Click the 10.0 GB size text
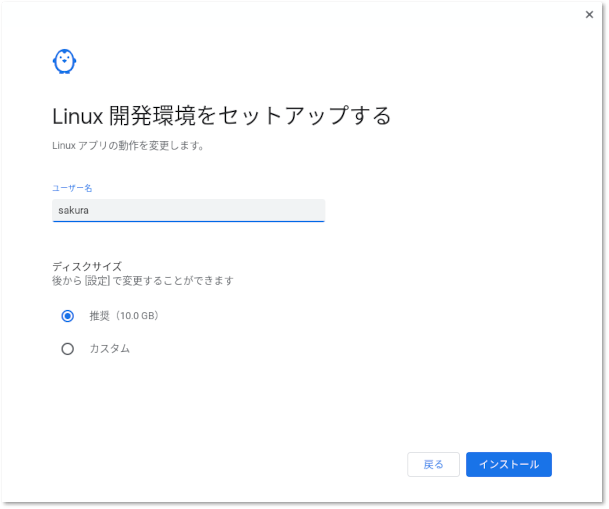This screenshot has width=609, height=509. tap(137, 316)
